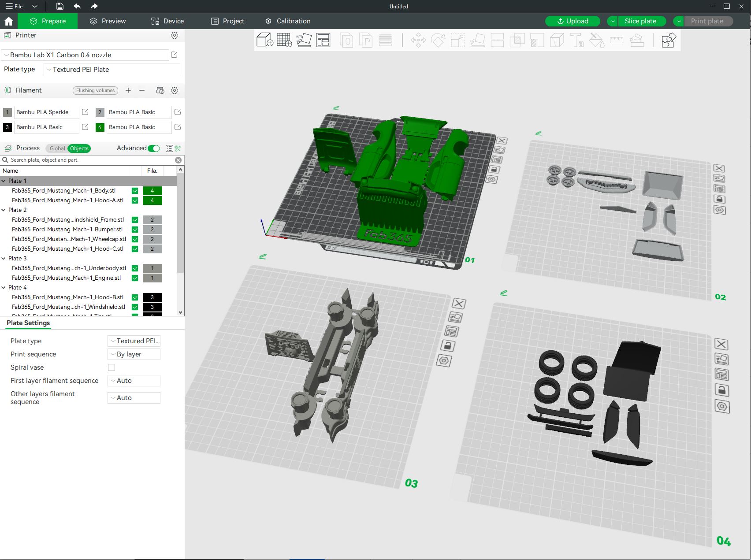Open plate 02 settings hexagon icon
This screenshot has width=751, height=560.
(720, 210)
